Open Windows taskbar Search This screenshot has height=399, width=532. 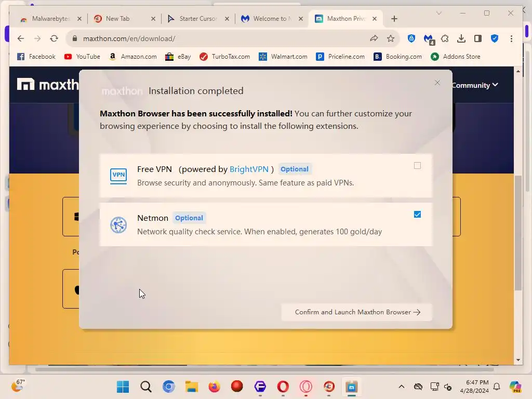click(x=146, y=387)
